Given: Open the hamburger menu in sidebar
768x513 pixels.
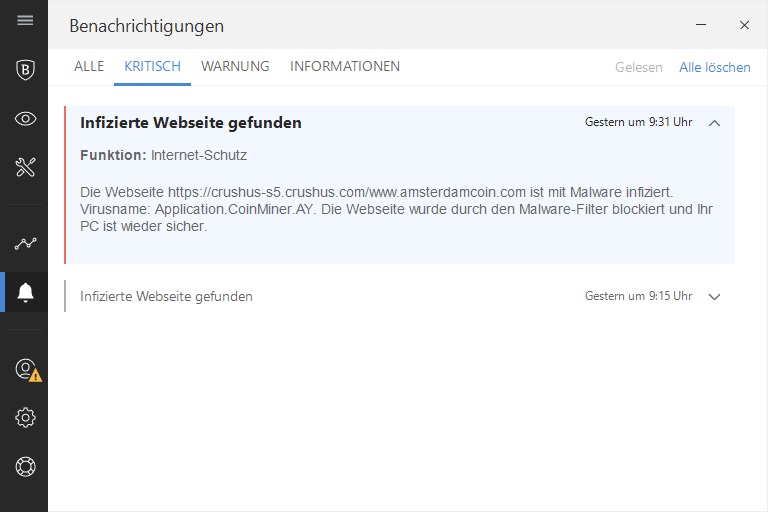Looking at the screenshot, I should tap(25, 20).
